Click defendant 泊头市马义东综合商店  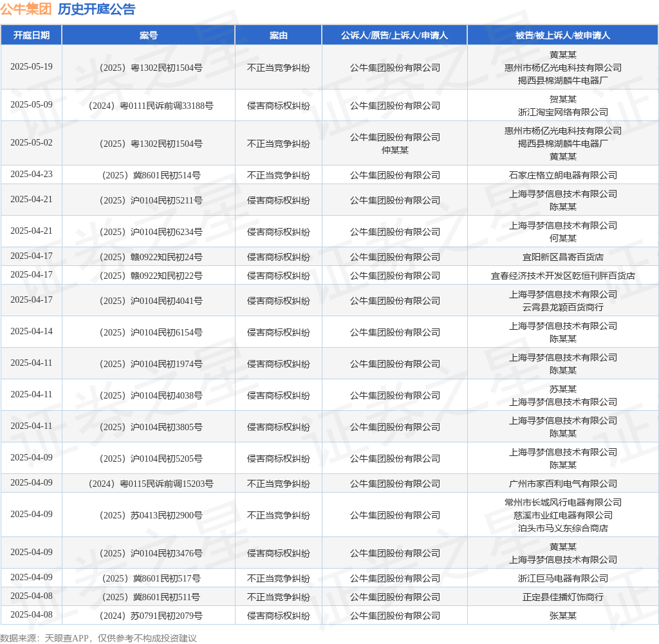pyautogui.click(x=562, y=528)
